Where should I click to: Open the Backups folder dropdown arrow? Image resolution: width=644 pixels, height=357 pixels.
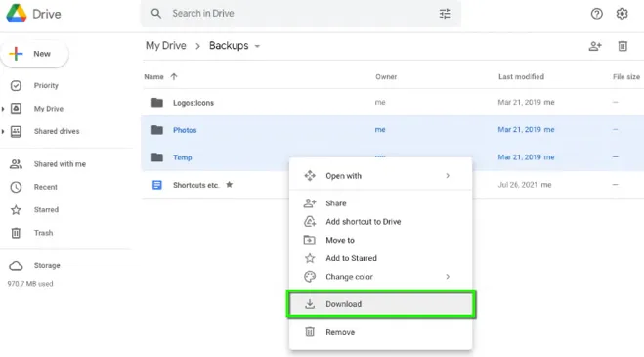coord(257,46)
